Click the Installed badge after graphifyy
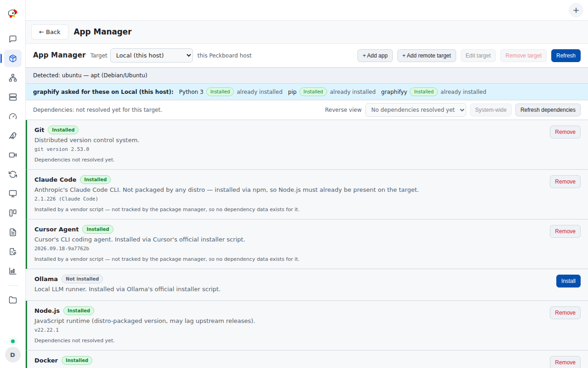 424,92
